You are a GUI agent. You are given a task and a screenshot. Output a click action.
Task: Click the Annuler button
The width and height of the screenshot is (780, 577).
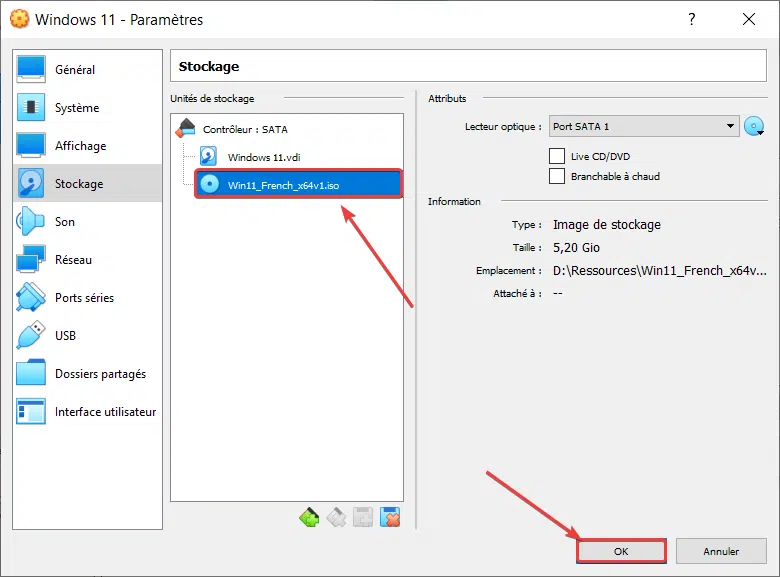click(721, 551)
